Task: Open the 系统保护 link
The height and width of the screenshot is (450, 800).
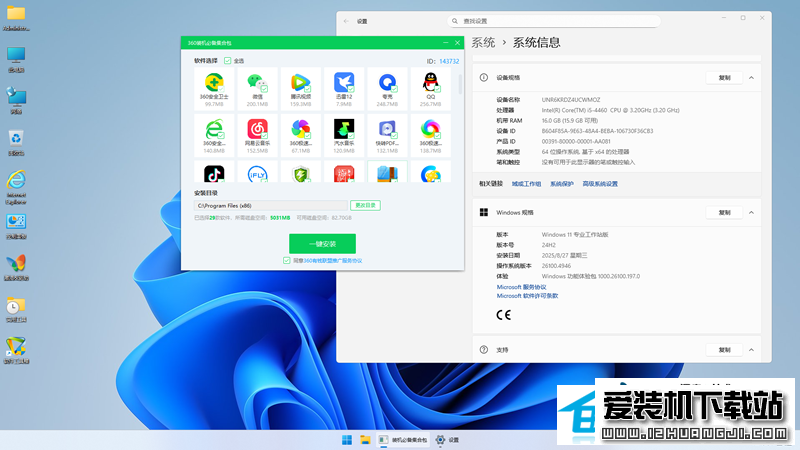Action: (x=562, y=184)
